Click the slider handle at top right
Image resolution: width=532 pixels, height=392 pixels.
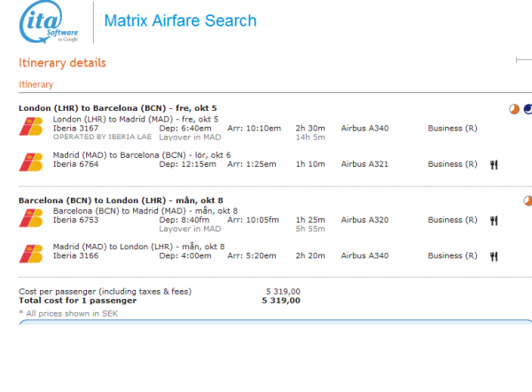pyautogui.click(x=519, y=60)
